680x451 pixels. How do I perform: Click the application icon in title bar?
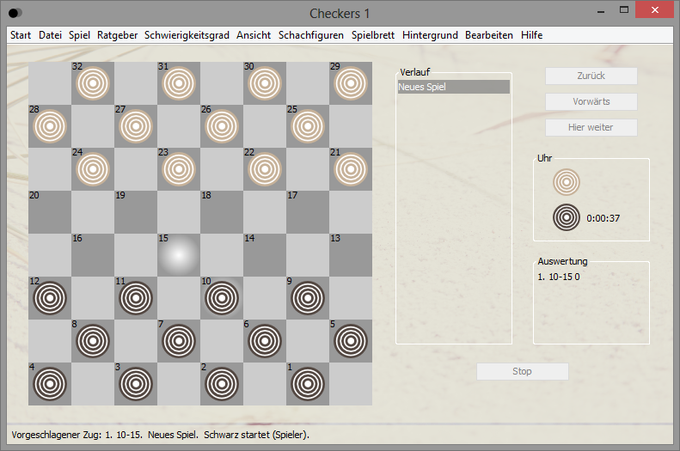[x=15, y=13]
